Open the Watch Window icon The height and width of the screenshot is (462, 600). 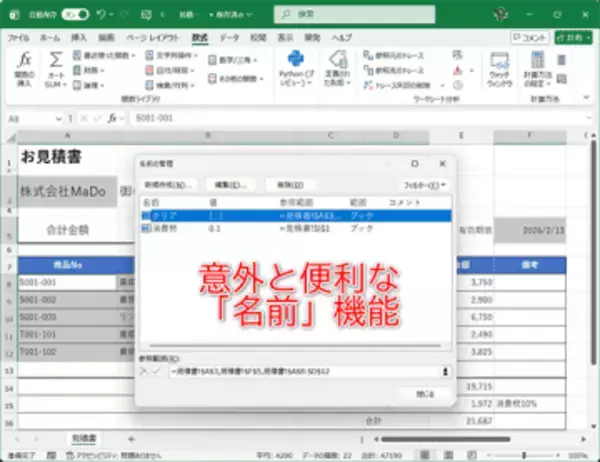(499, 61)
